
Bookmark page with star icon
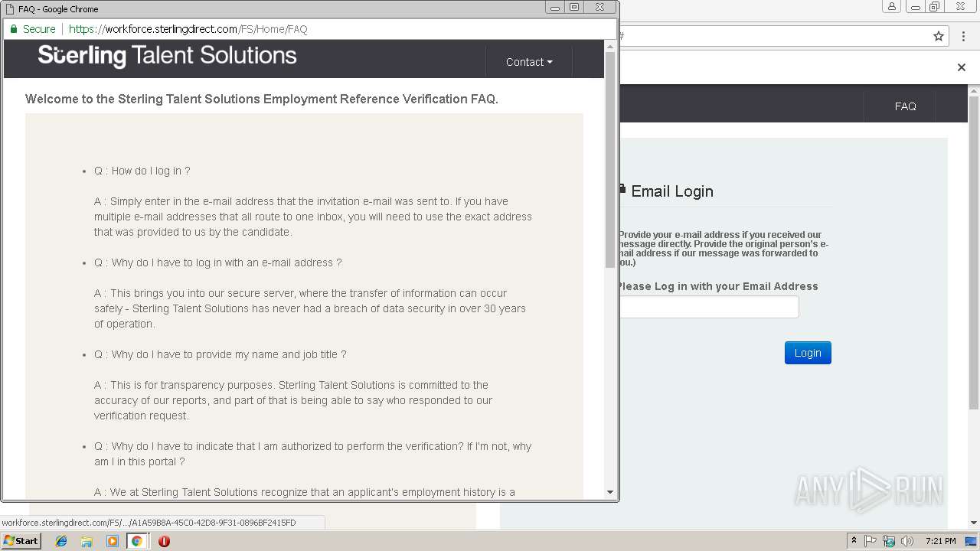(x=939, y=36)
